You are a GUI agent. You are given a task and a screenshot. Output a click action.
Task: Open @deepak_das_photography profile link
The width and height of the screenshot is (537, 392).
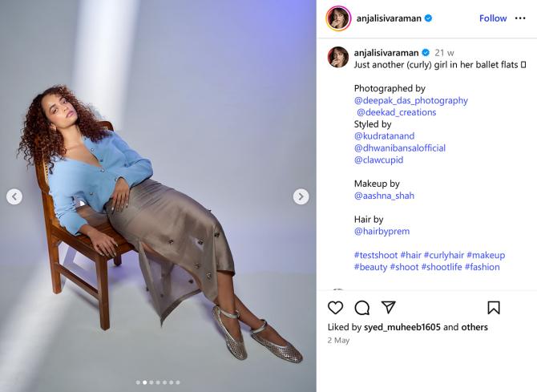[x=410, y=100]
